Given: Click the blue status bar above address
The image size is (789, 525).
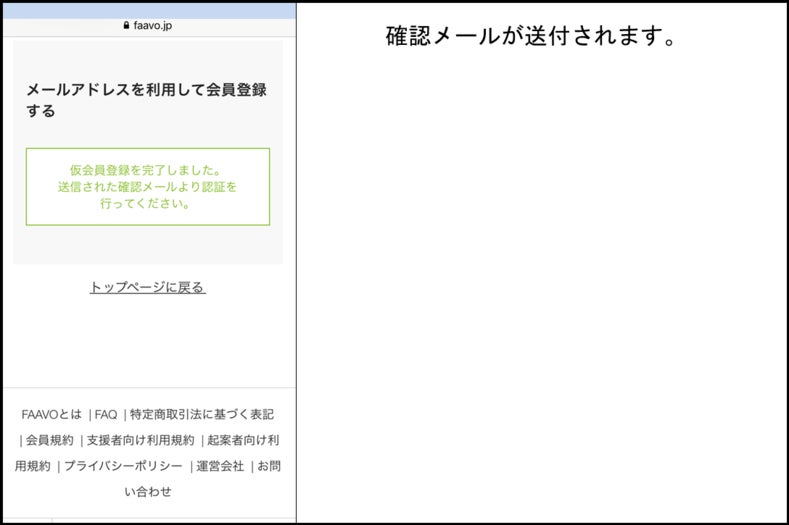Looking at the screenshot, I should 149,11.
